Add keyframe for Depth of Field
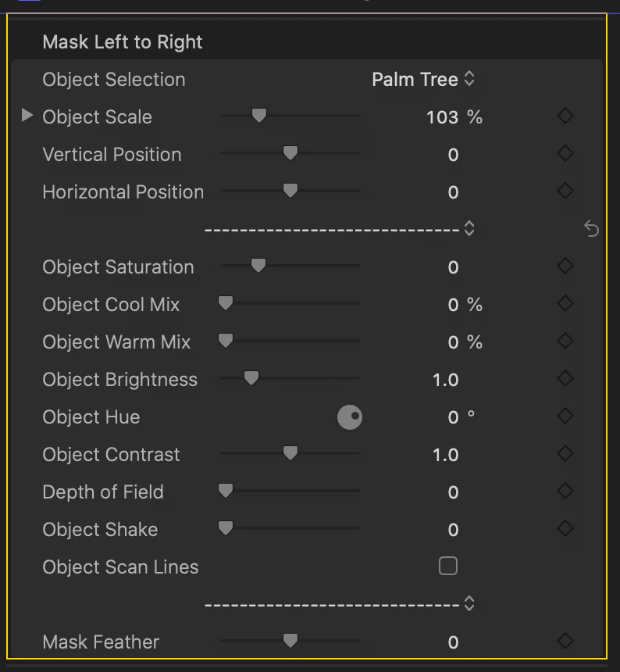This screenshot has height=672, width=620. [565, 491]
